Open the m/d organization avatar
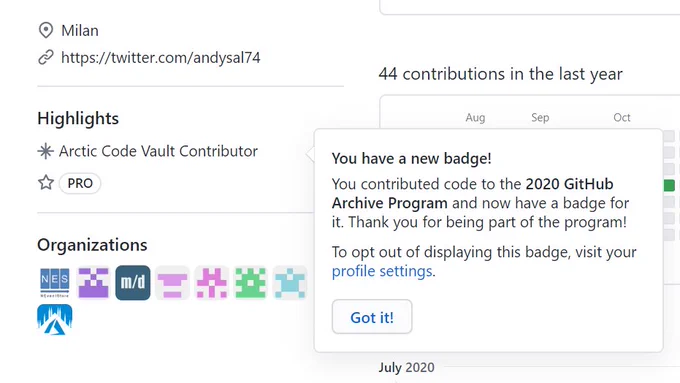 (x=133, y=283)
